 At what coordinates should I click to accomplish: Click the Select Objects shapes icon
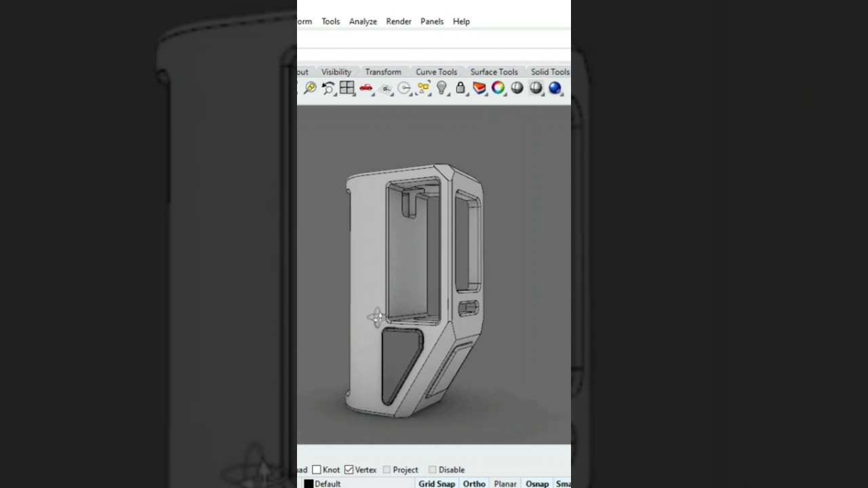(x=424, y=87)
